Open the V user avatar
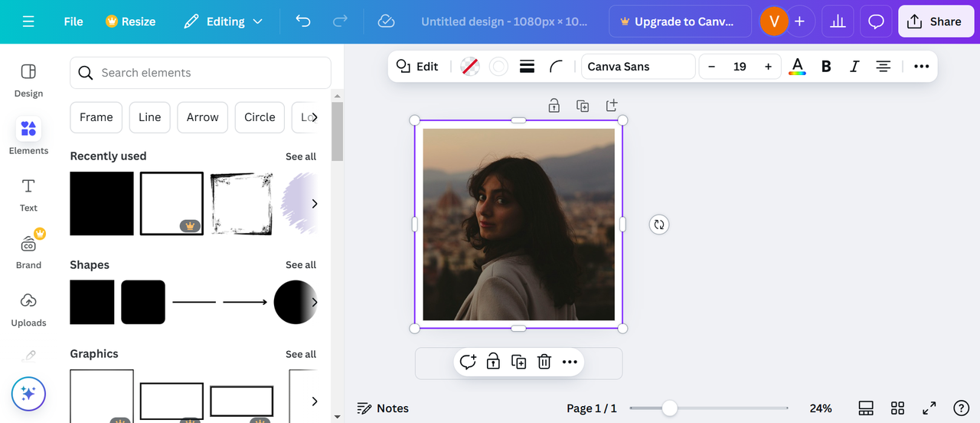This screenshot has height=423, width=980. coord(774,21)
